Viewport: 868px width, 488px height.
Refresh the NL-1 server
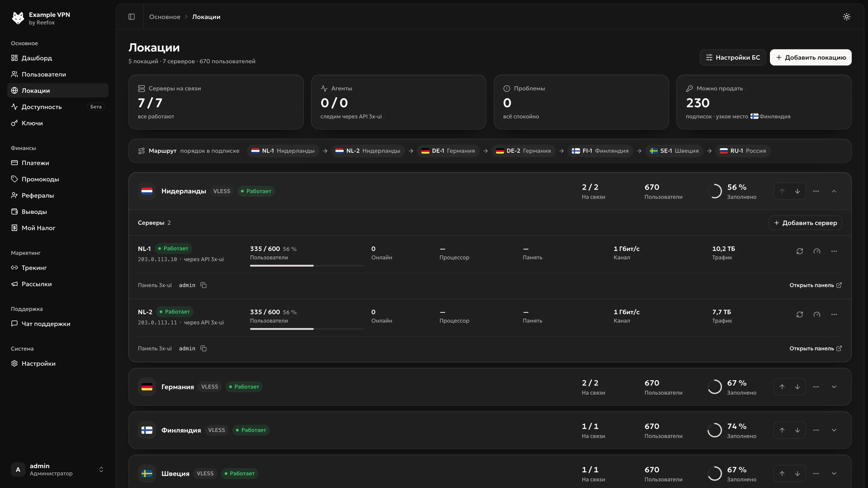click(x=800, y=251)
